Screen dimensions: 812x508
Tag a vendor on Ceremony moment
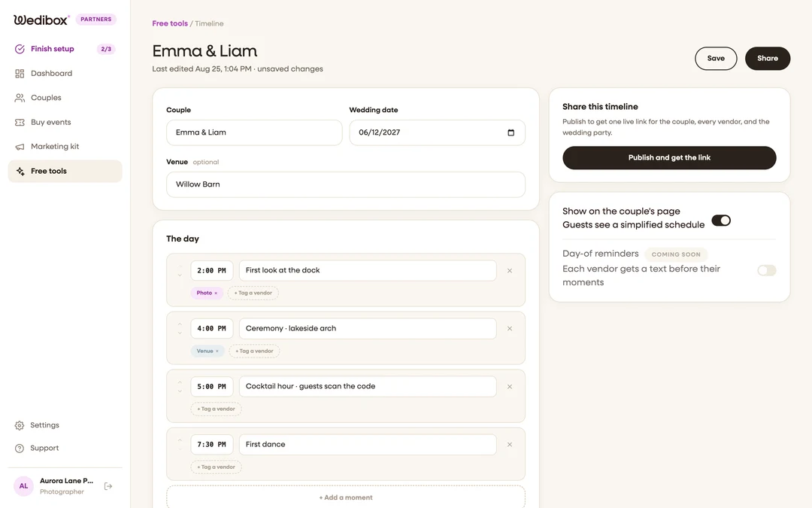click(x=254, y=351)
